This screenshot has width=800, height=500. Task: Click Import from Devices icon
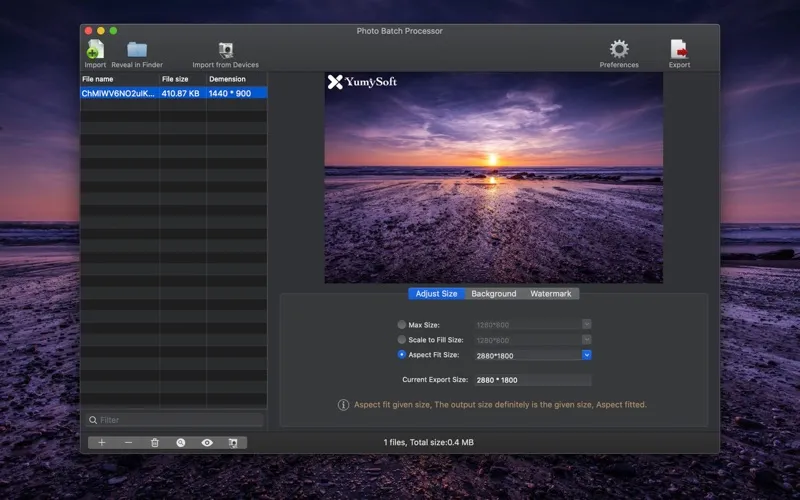point(226,50)
